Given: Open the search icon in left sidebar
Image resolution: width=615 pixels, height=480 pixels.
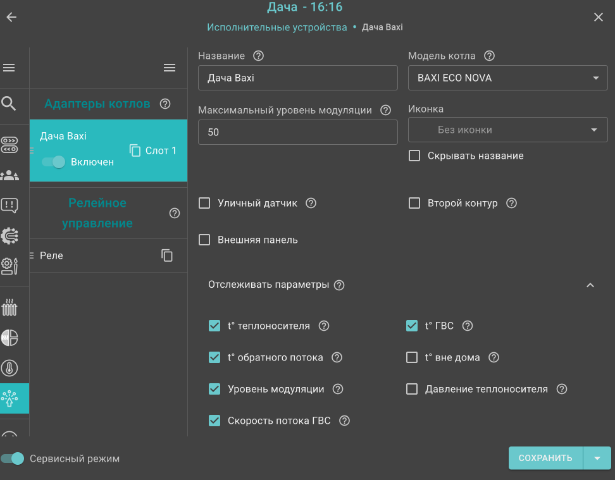Looking at the screenshot, I should click(x=9, y=103).
